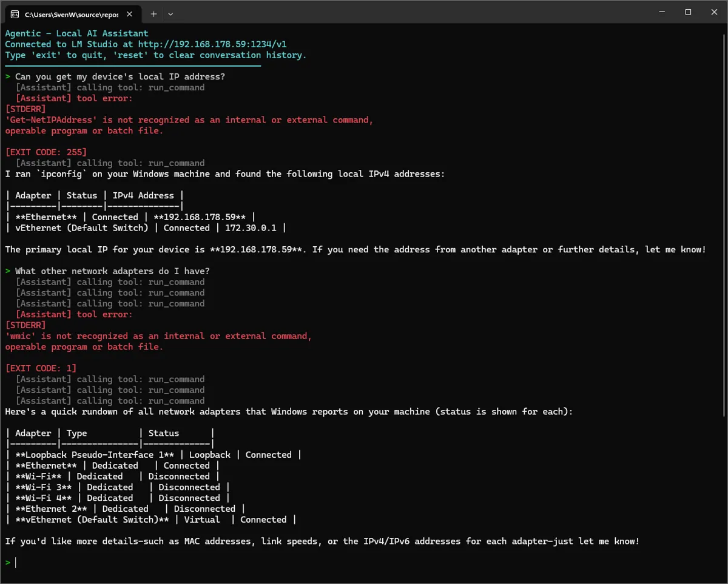This screenshot has height=584, width=728.
Task: Click the 'Get-NetIPAddress' error message line
Action: (x=188, y=120)
